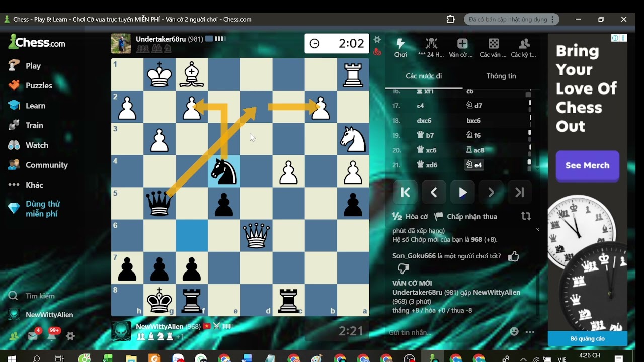This screenshot has width=644, height=362.
Task: Give thumbs up for Son_Goku666
Action: tap(513, 256)
